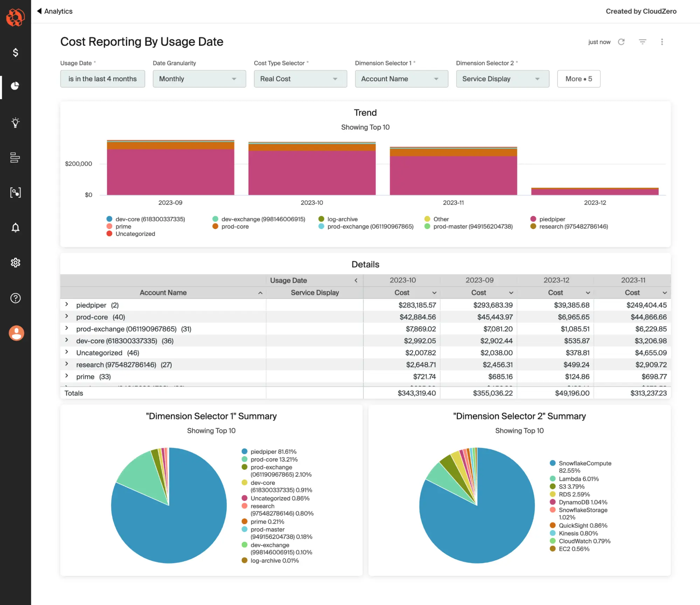Click the More filters button

pyautogui.click(x=578, y=78)
